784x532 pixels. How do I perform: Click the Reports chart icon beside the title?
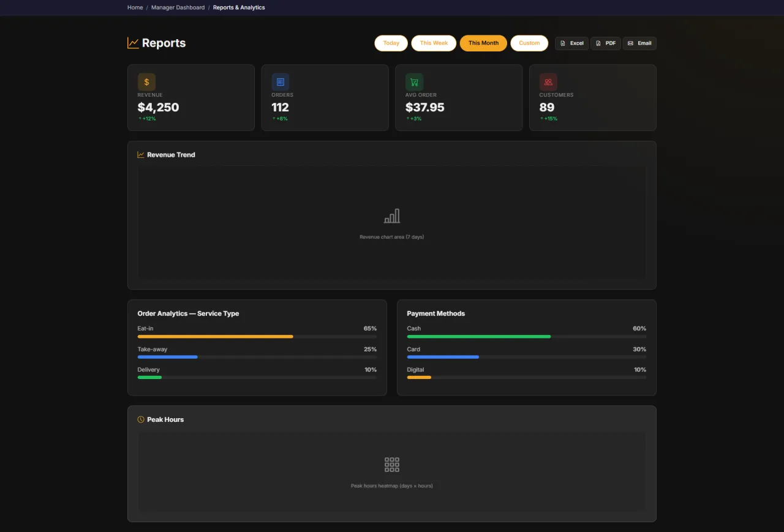pyautogui.click(x=133, y=43)
